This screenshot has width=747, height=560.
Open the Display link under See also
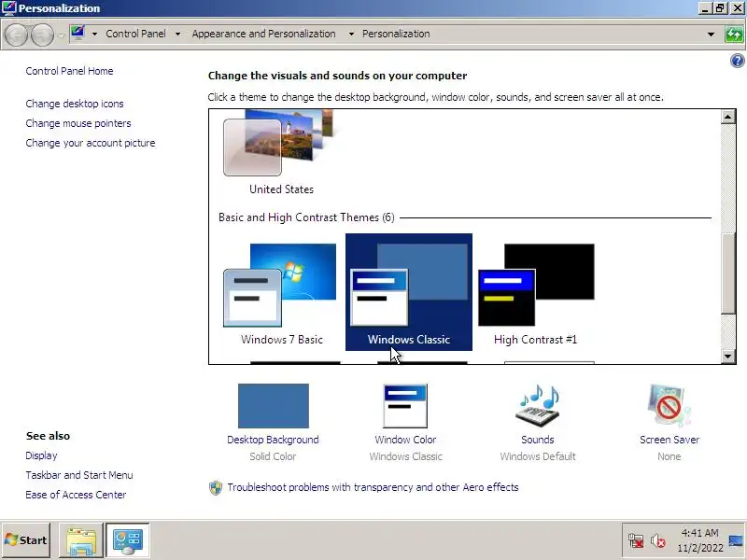coord(41,455)
